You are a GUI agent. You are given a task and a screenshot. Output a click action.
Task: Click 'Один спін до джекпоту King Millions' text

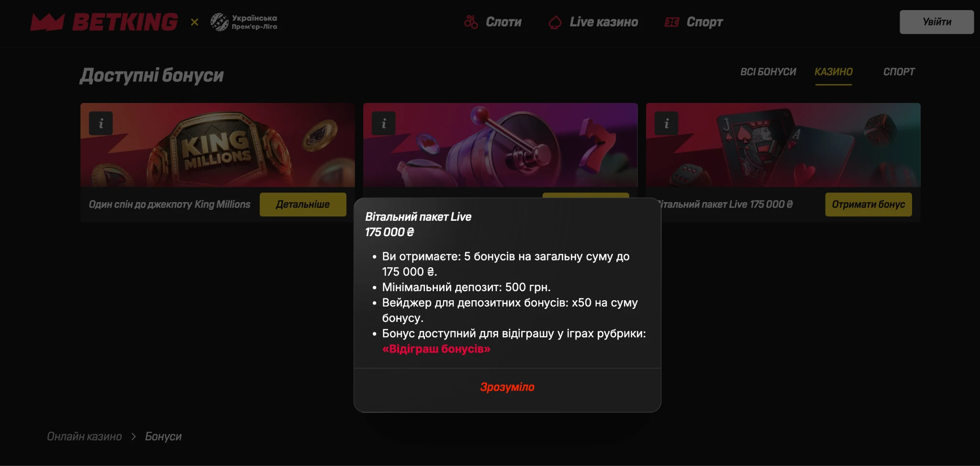coord(169,205)
